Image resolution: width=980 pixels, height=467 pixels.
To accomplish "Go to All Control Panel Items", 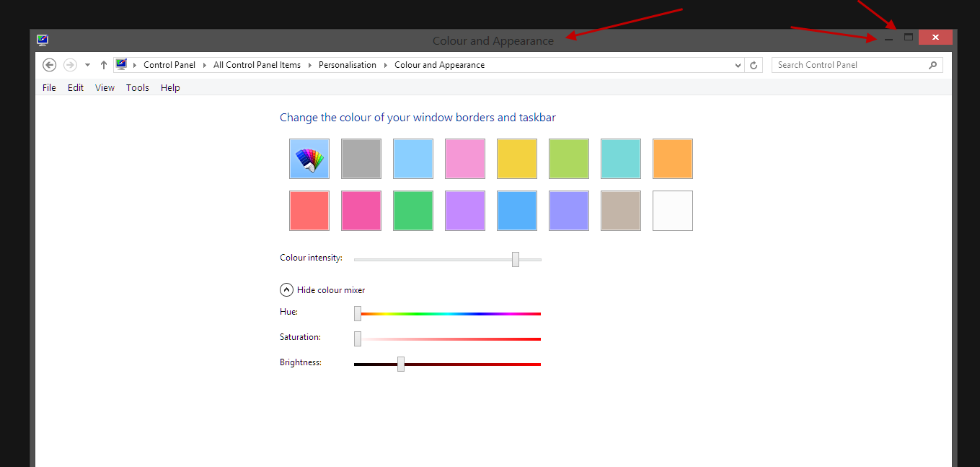I will coord(257,65).
